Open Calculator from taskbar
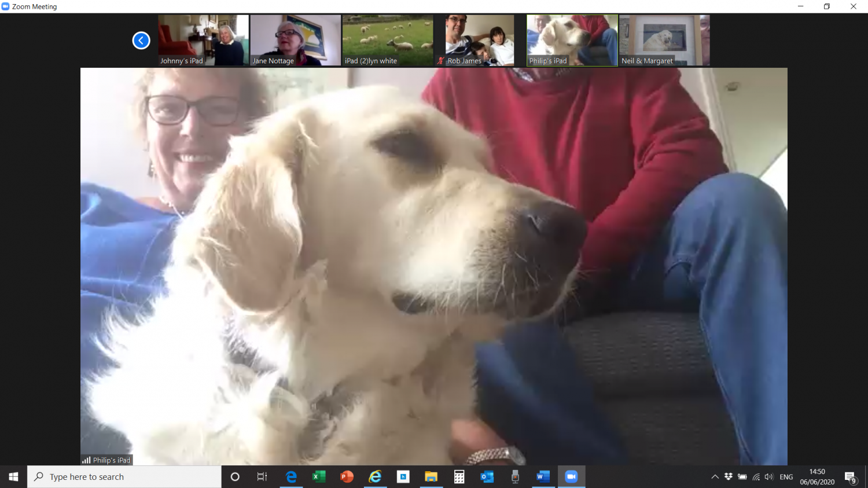This screenshot has height=488, width=868. click(x=459, y=476)
